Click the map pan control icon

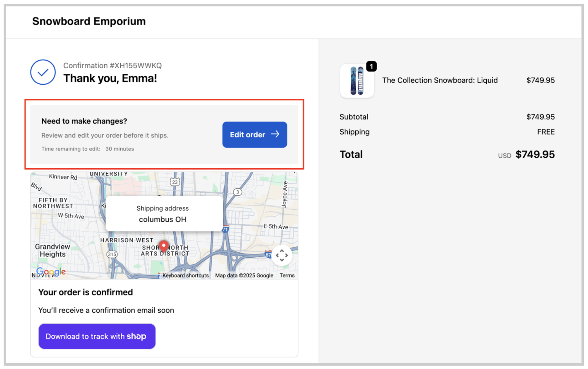point(282,255)
